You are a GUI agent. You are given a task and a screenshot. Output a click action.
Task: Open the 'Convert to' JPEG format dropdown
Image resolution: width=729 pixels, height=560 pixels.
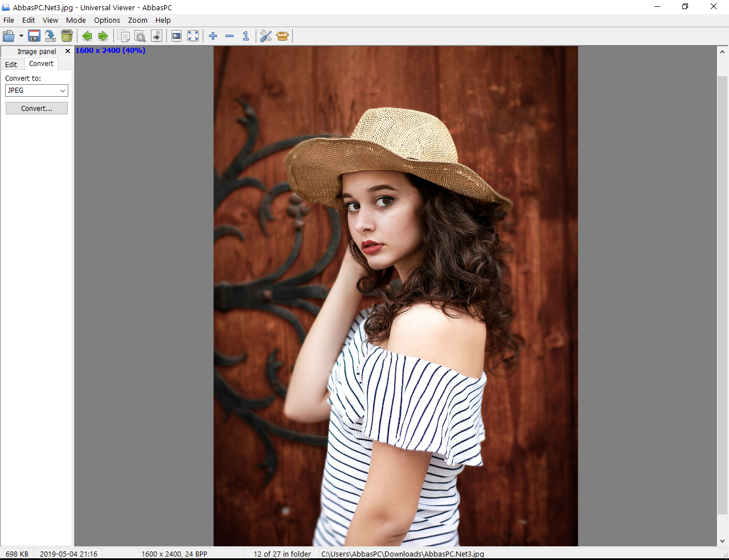(x=36, y=90)
